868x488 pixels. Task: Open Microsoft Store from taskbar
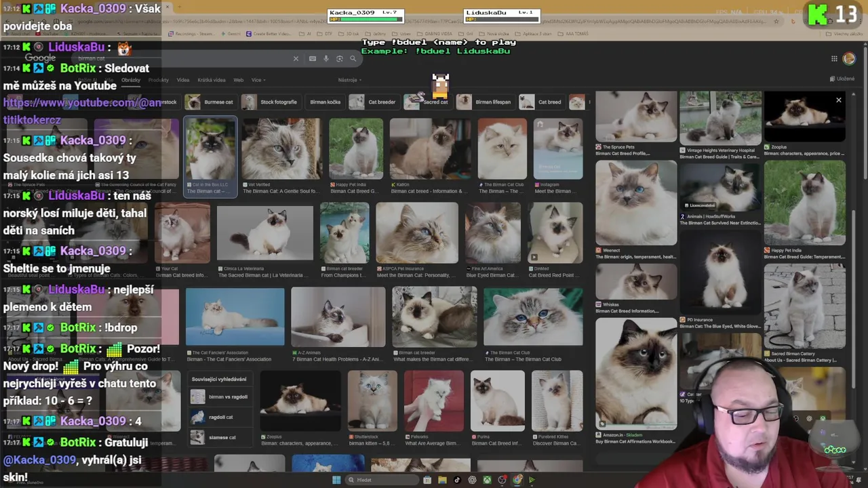(x=427, y=480)
